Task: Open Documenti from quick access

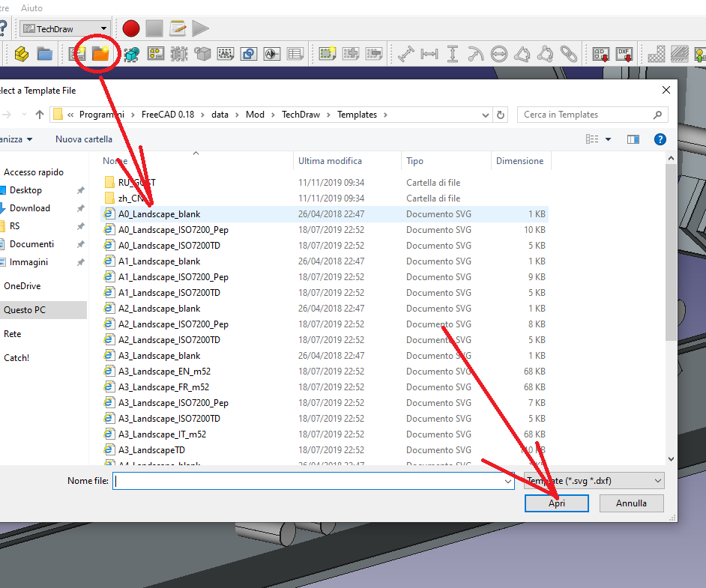Action: click(x=31, y=244)
